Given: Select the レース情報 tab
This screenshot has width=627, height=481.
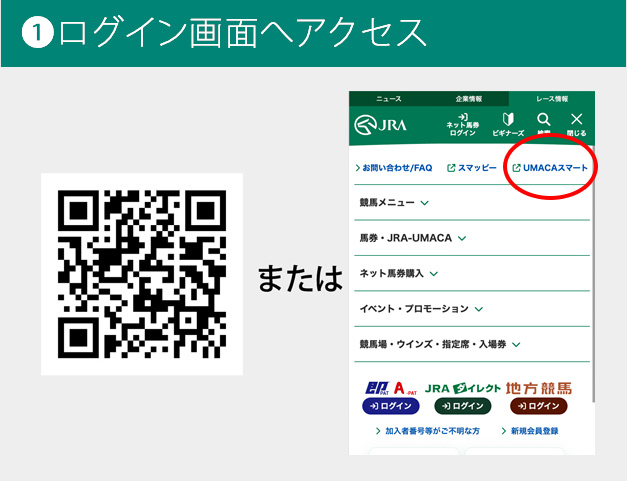Looking at the screenshot, I should (551, 99).
